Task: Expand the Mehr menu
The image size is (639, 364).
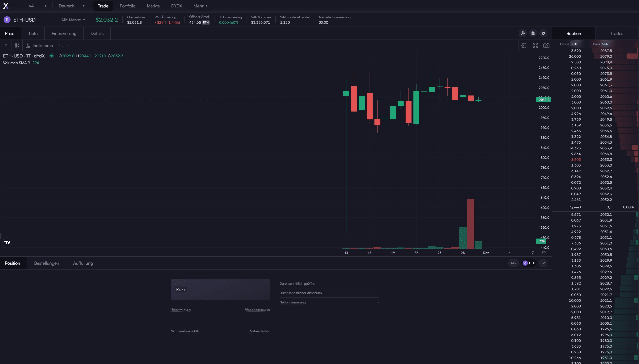Action: pos(200,6)
